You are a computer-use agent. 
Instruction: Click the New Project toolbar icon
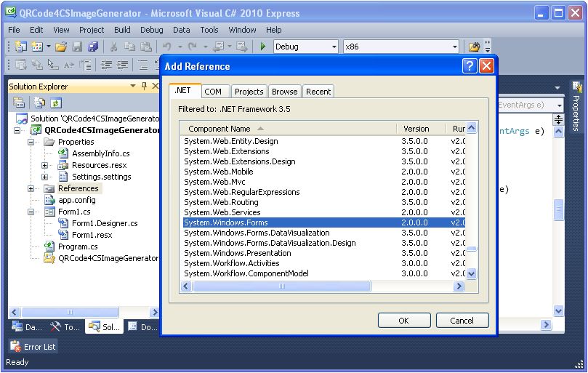tap(20, 47)
